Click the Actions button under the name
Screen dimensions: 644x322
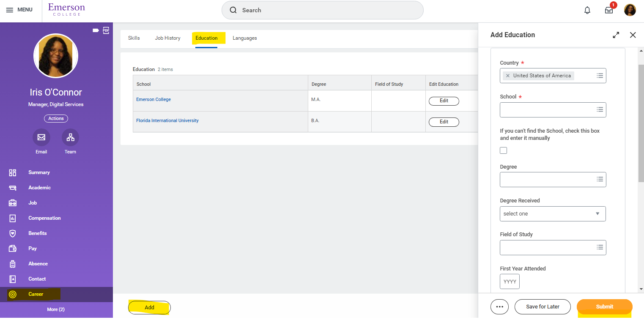coord(56,119)
